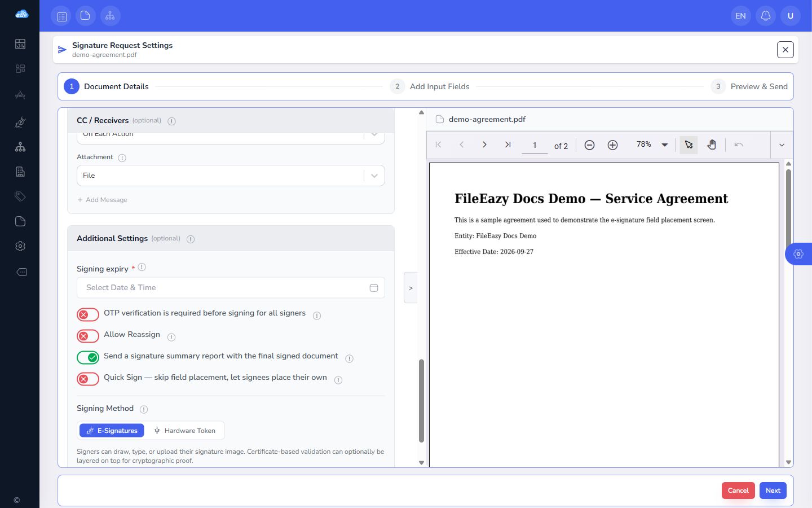The image size is (812, 508).
Task: Close the Signature Request Settings dialog
Action: point(785,50)
